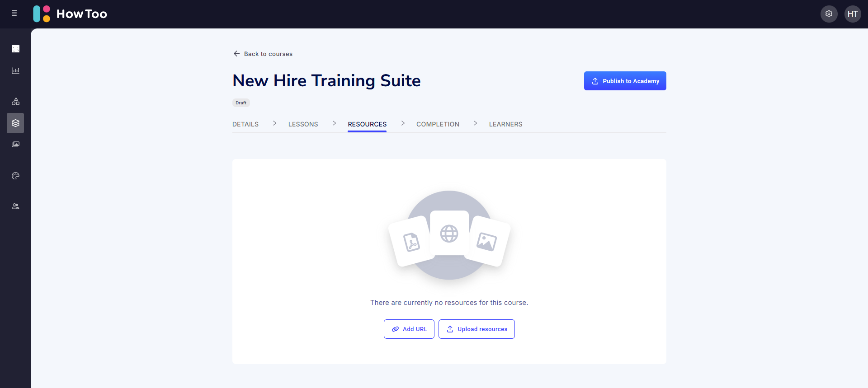This screenshot has width=868, height=388.
Task: Click the top dashboard sidebar icon
Action: tap(15, 49)
